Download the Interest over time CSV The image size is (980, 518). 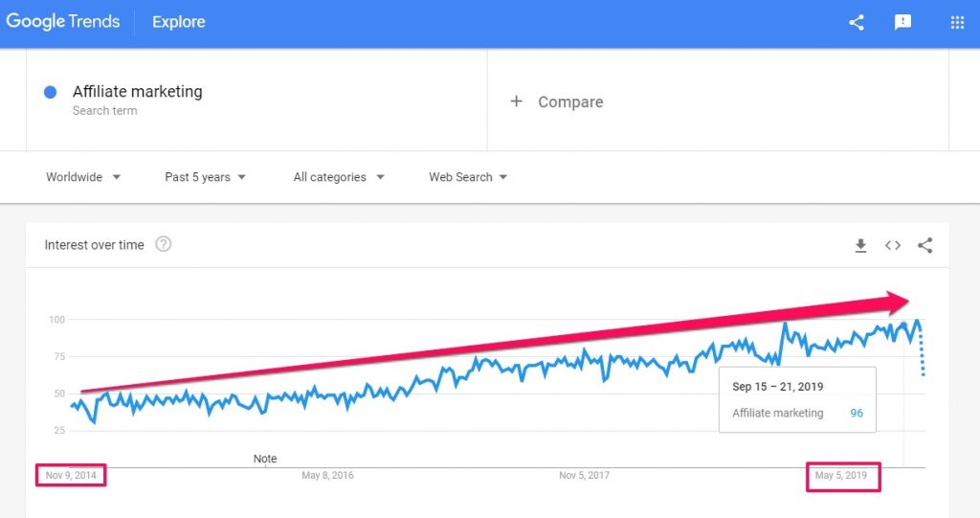860,246
